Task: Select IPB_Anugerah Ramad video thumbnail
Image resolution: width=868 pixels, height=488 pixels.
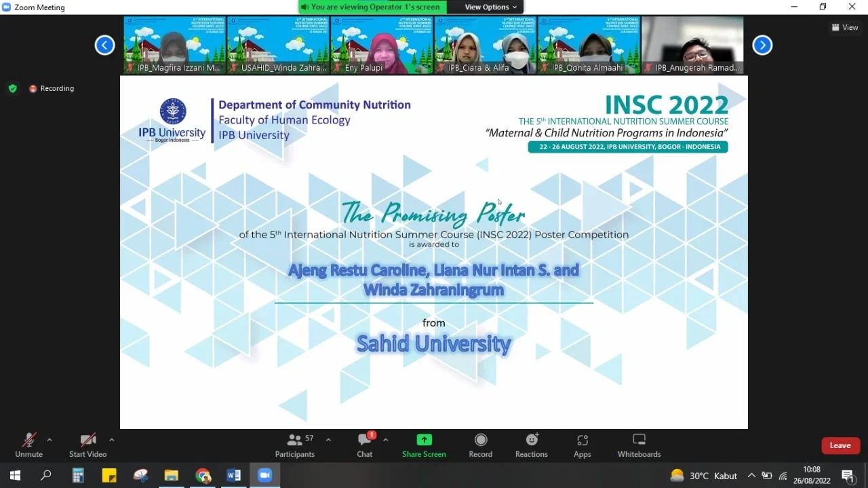Action: (693, 45)
